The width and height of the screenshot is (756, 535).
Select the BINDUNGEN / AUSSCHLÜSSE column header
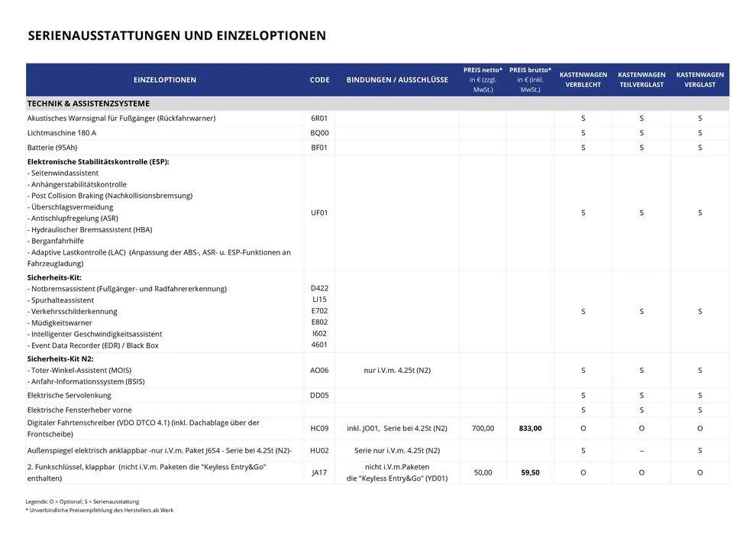click(397, 80)
